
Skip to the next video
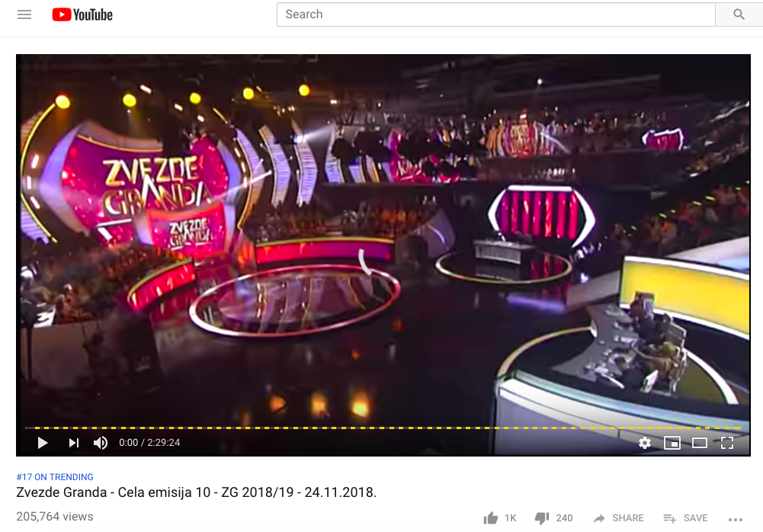[73, 442]
